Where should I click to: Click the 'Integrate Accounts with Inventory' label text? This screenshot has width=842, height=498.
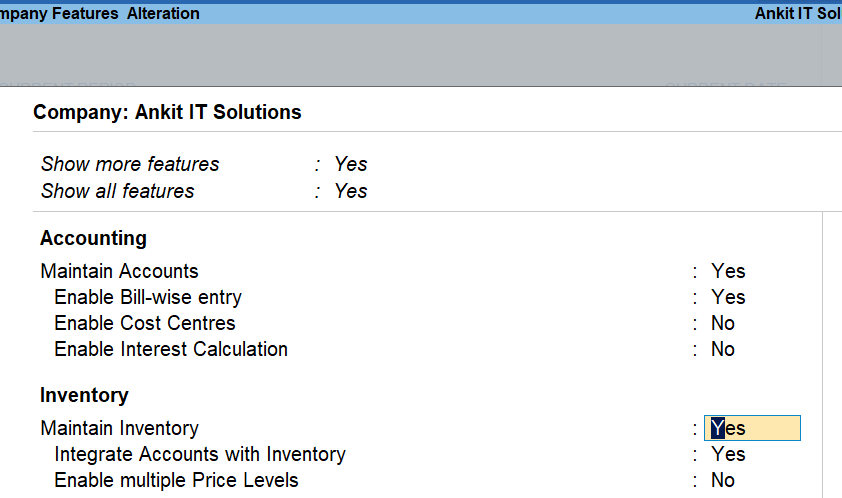(200, 454)
